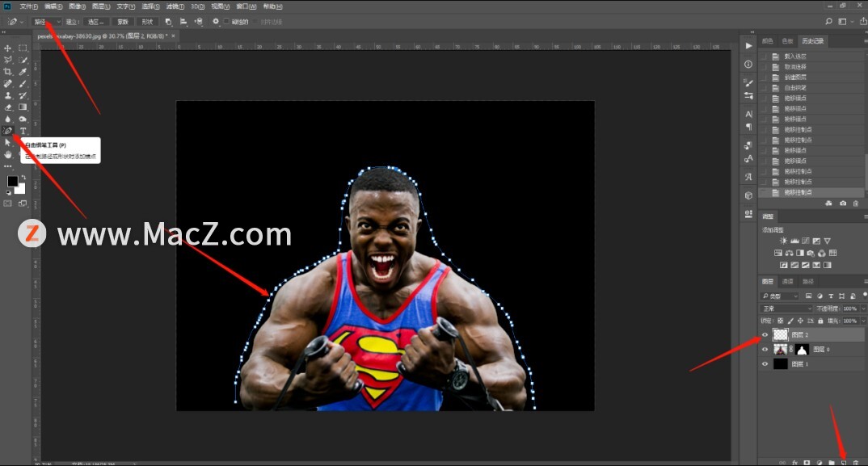
Task: Select the Horizontal Type tool
Action: pyautogui.click(x=23, y=131)
